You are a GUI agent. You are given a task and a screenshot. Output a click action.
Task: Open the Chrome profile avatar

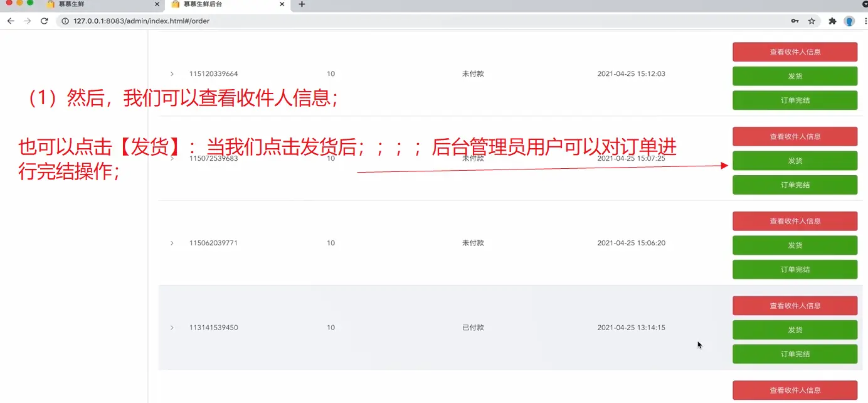coord(849,21)
